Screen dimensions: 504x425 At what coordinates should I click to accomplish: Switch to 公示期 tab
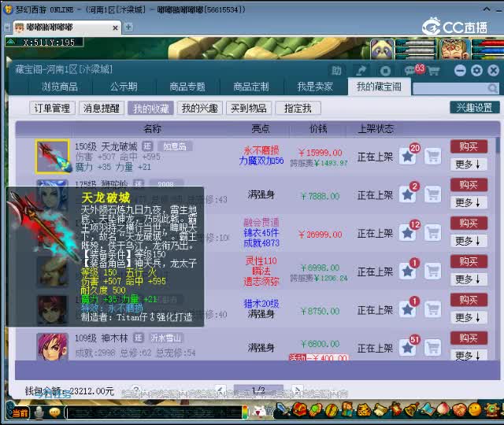pyautogui.click(x=124, y=87)
